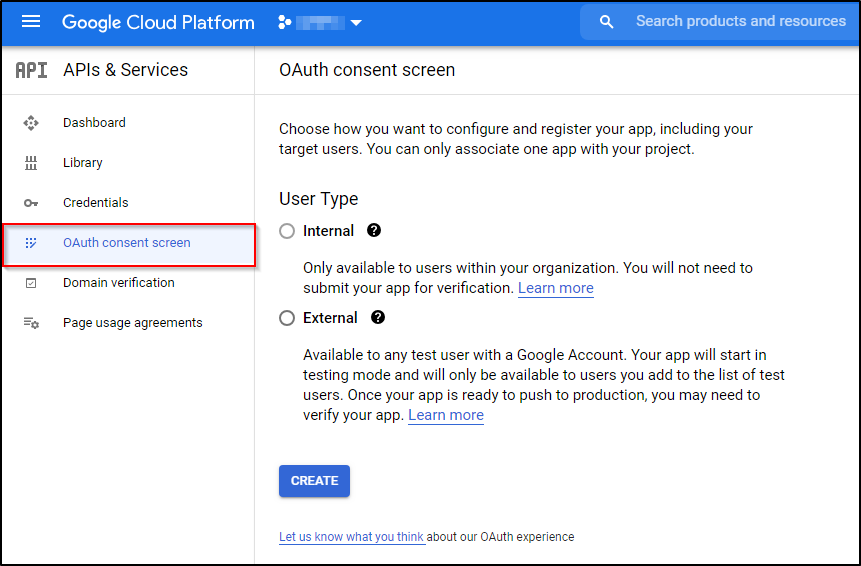Open the Let us know what you think link

pos(351,537)
